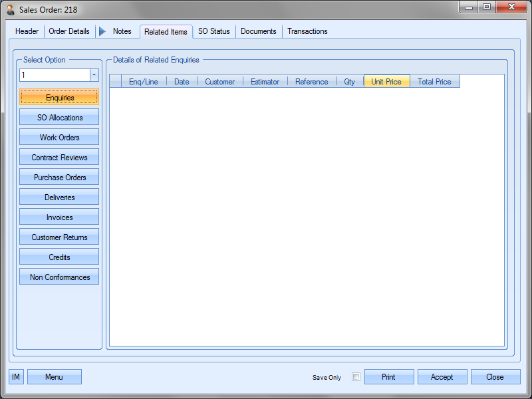
Task: Click the Select Option number field
Action: (54, 75)
